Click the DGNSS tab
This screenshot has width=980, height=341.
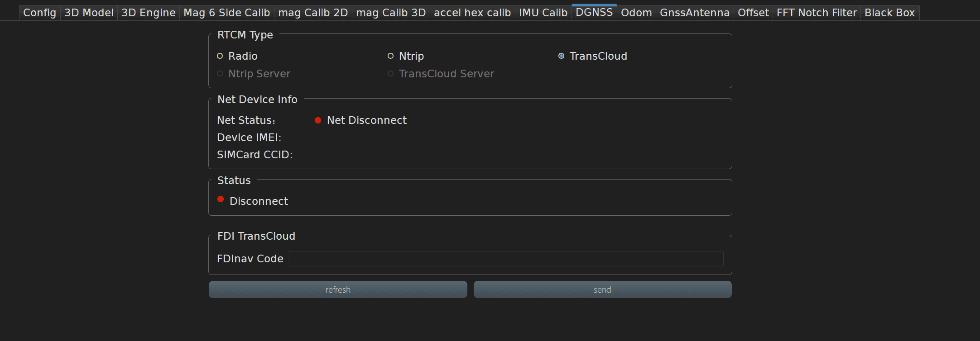pos(594,12)
